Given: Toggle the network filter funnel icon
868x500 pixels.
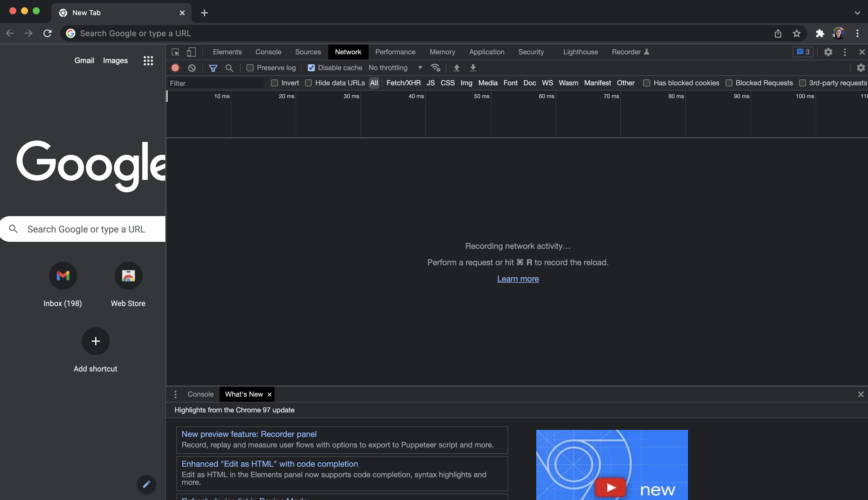Looking at the screenshot, I should tap(213, 68).
